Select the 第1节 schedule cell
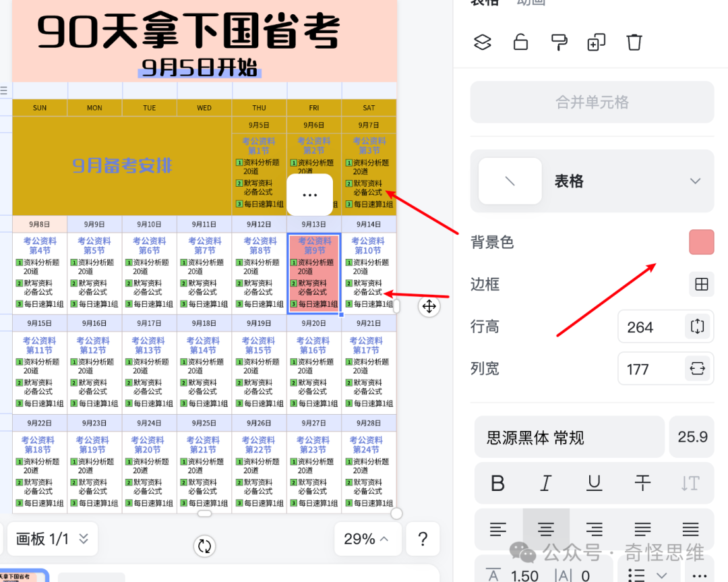This screenshot has width=728, height=582. coord(259,174)
